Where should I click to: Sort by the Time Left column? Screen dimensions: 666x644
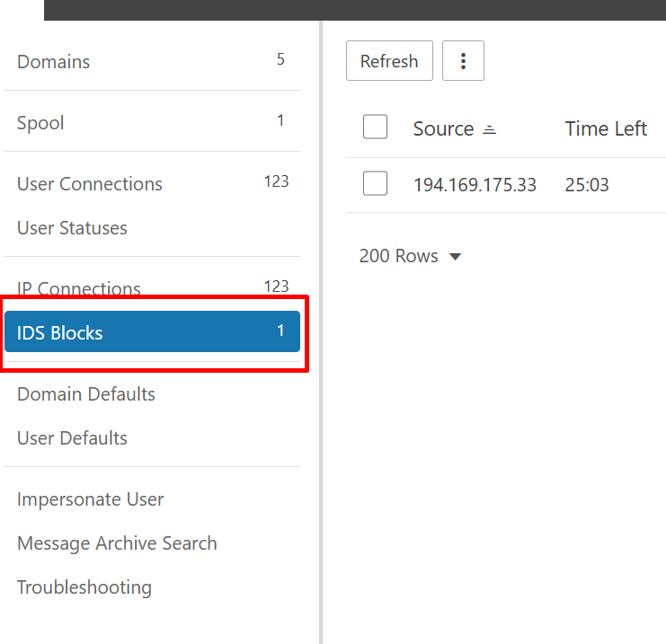605,128
